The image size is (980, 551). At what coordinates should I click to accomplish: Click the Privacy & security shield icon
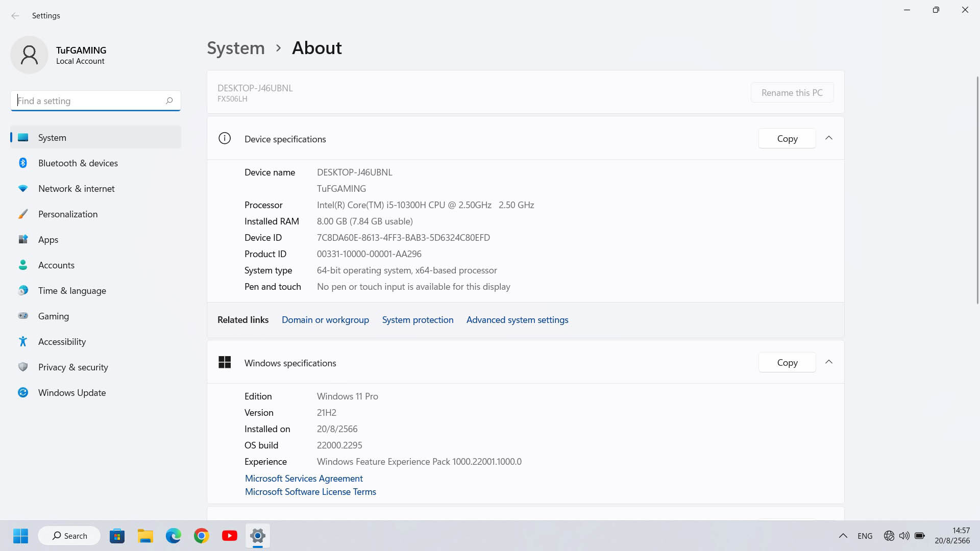point(23,367)
